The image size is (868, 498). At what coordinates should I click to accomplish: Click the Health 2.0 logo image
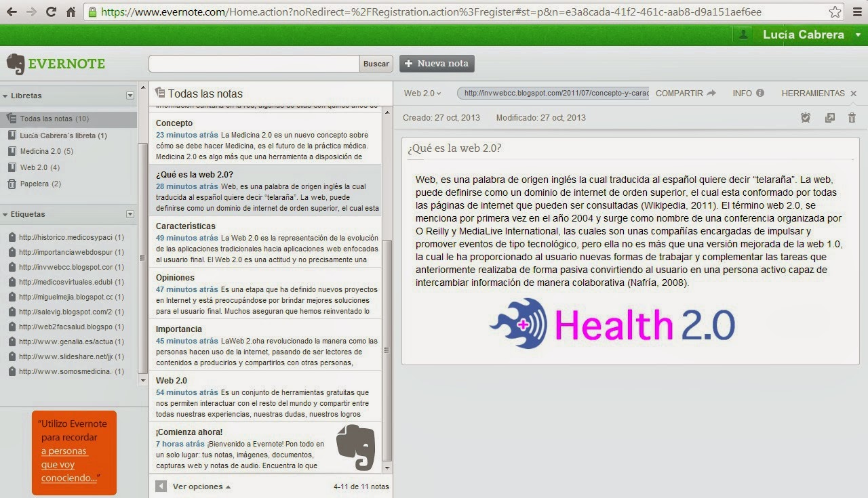pyautogui.click(x=612, y=324)
